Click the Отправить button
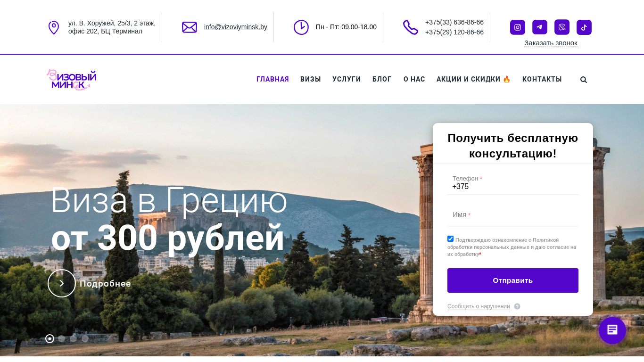Screen dimensions: 644x362 click(x=513, y=280)
